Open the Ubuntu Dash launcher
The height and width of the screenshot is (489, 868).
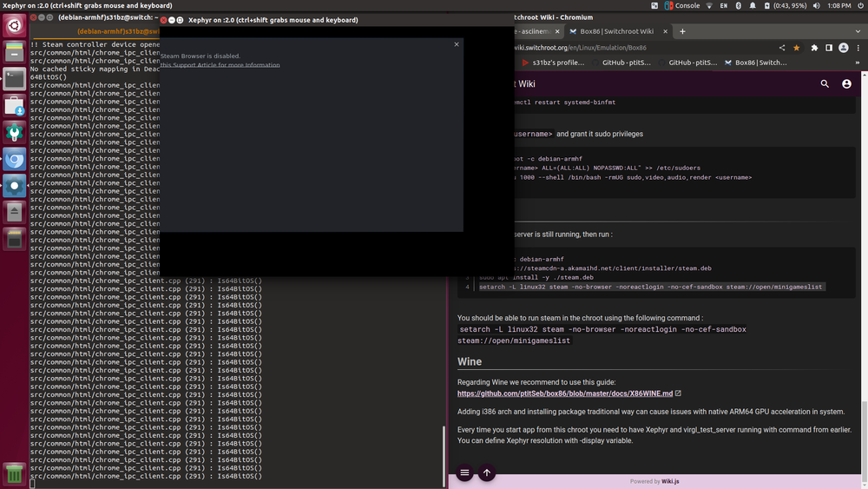(15, 25)
